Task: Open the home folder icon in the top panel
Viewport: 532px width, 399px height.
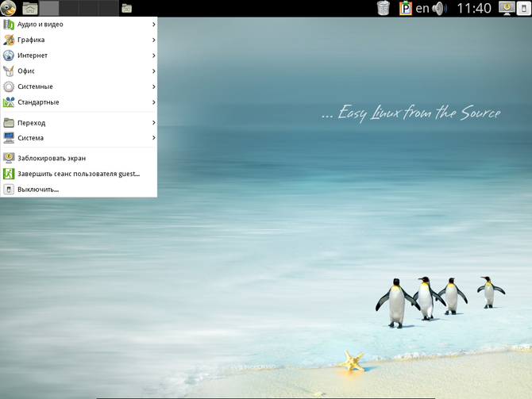Action: (30, 8)
